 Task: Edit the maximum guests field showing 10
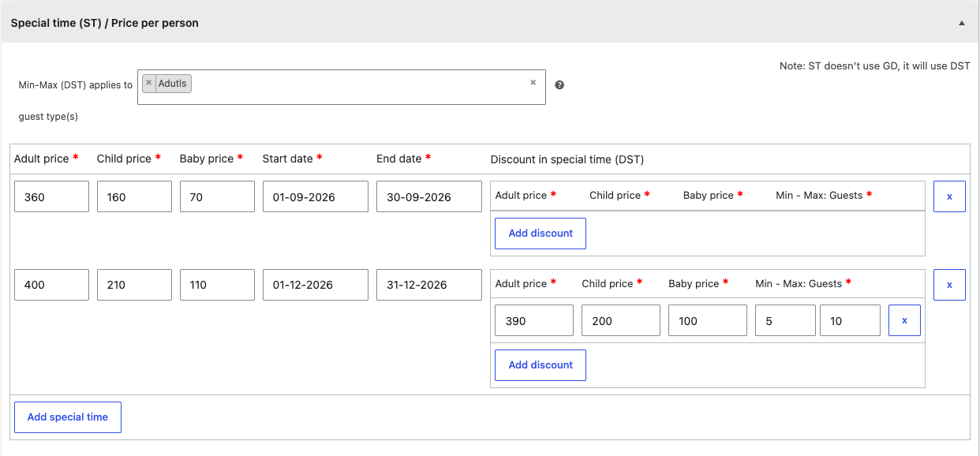850,321
